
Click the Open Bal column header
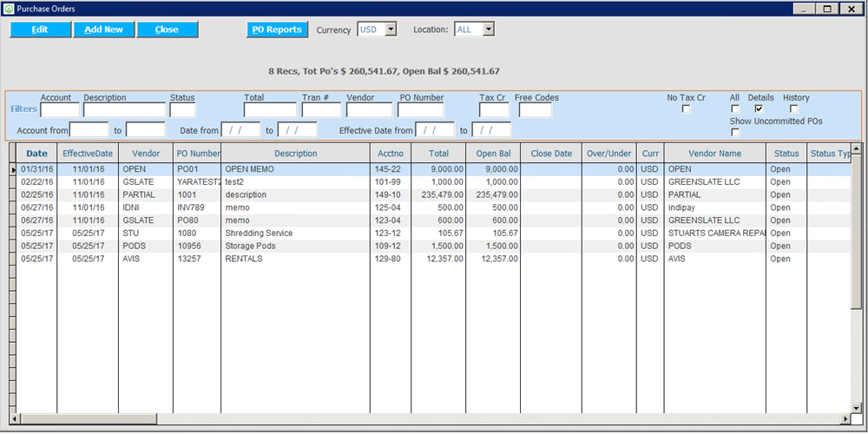coord(493,154)
